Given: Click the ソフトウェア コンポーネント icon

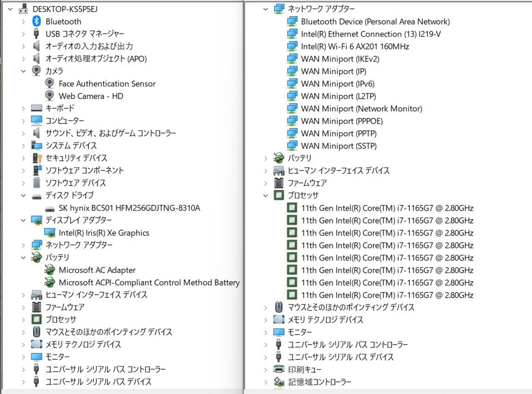Looking at the screenshot, I should click(37, 170).
